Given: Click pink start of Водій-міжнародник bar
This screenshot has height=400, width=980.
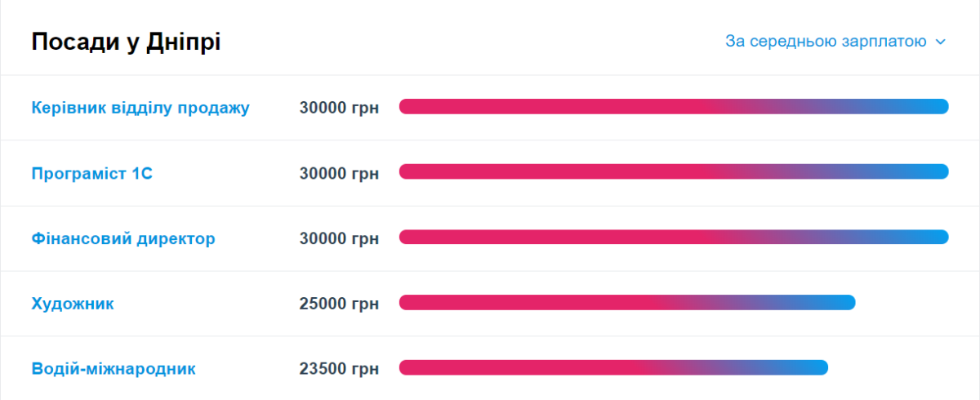Looking at the screenshot, I should (x=412, y=367).
